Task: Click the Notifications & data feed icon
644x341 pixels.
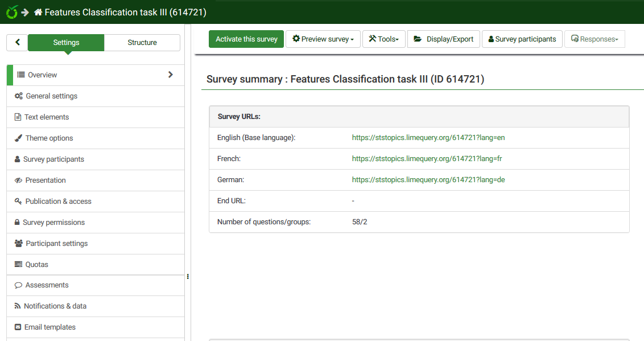Action: pos(18,306)
